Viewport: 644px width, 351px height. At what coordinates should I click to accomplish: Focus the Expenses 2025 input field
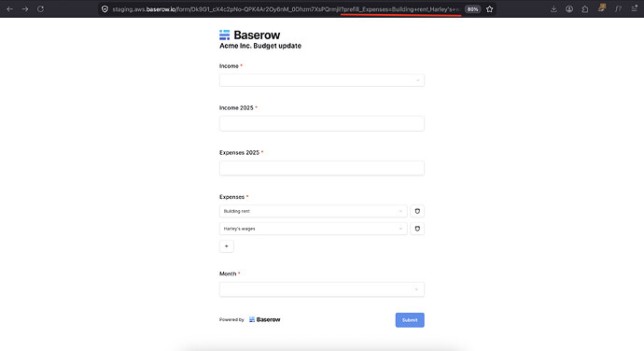322,168
